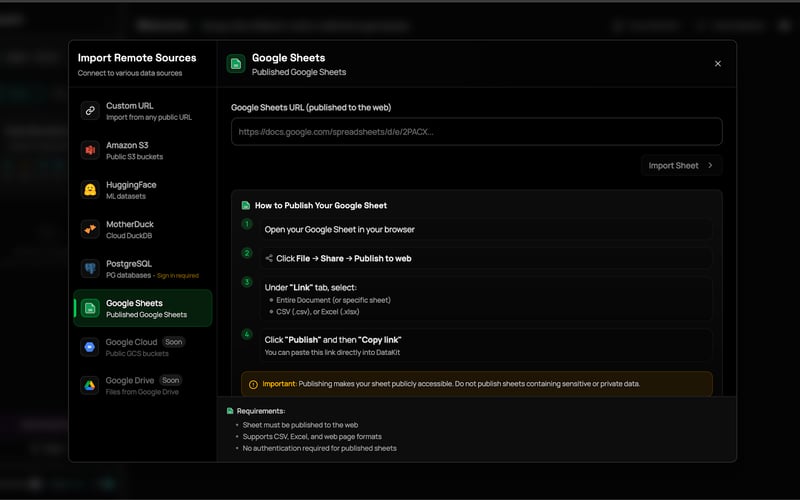Image resolution: width=800 pixels, height=500 pixels.
Task: Select Custom URL source
Action: point(143,111)
